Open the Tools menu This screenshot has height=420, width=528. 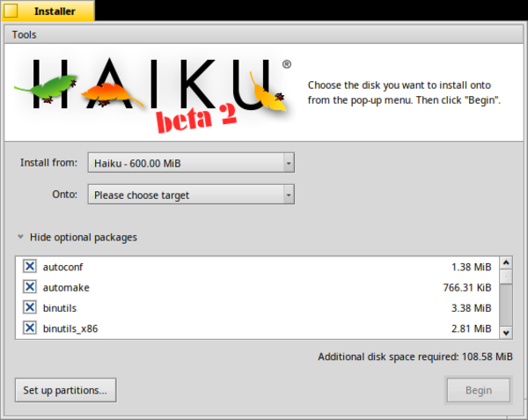coord(24,34)
